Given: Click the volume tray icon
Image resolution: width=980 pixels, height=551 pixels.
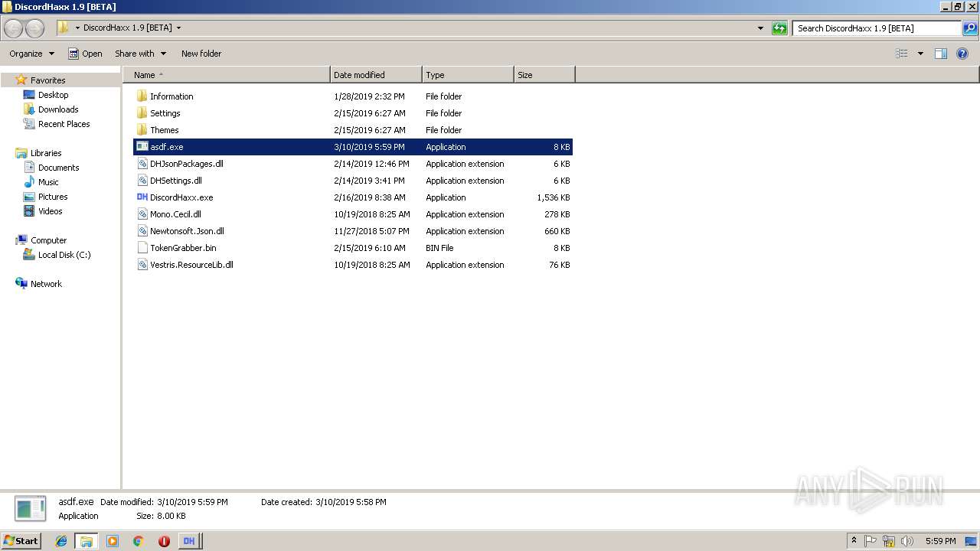Looking at the screenshot, I should pyautogui.click(x=907, y=541).
